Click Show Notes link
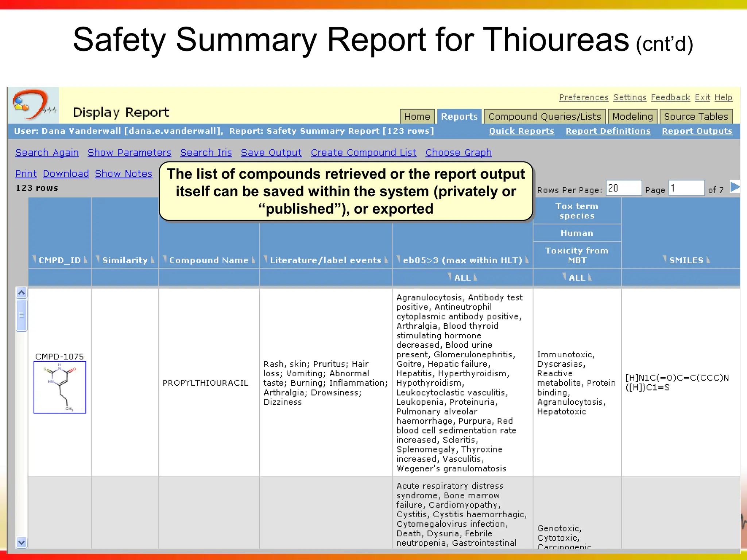This screenshot has height=560, width=747. coord(124,174)
